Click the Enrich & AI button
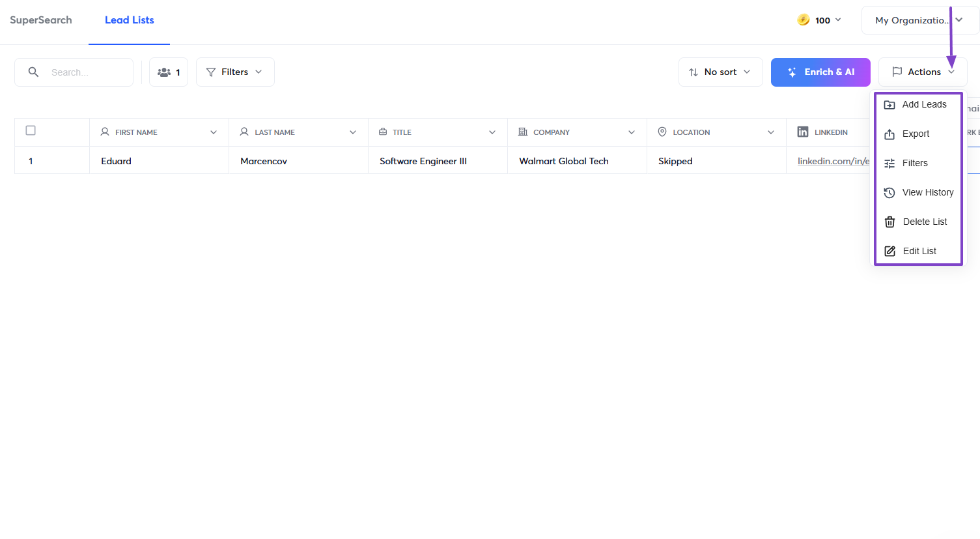This screenshot has width=980, height=539. [x=820, y=72]
